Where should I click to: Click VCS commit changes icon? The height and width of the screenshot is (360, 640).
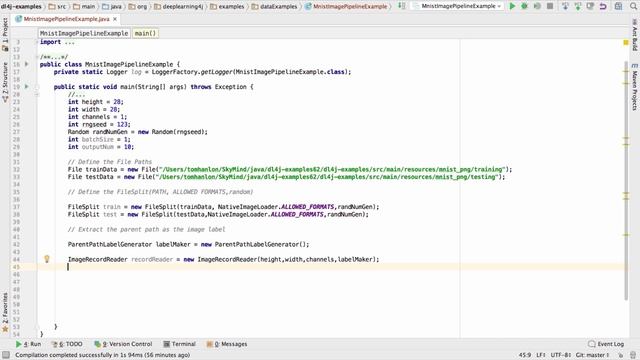[x=578, y=6]
